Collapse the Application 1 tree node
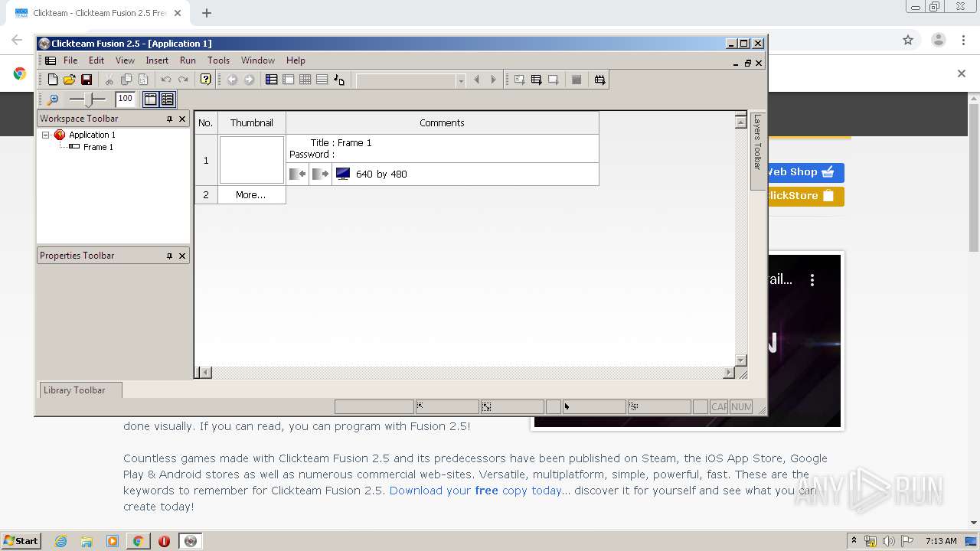Viewport: 980px width, 551px height. coord(46,135)
